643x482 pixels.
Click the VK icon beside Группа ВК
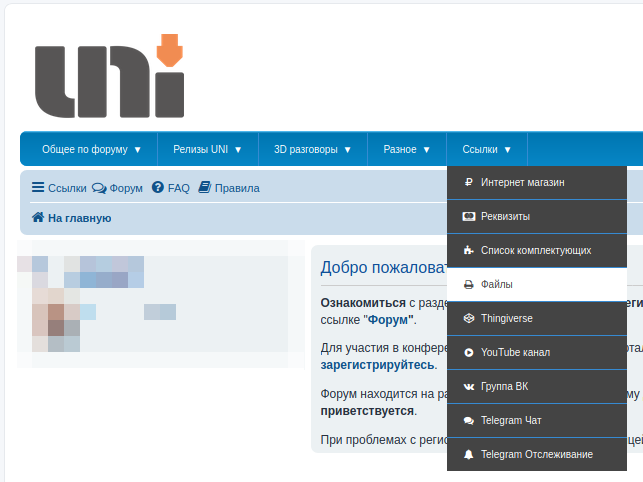469,386
